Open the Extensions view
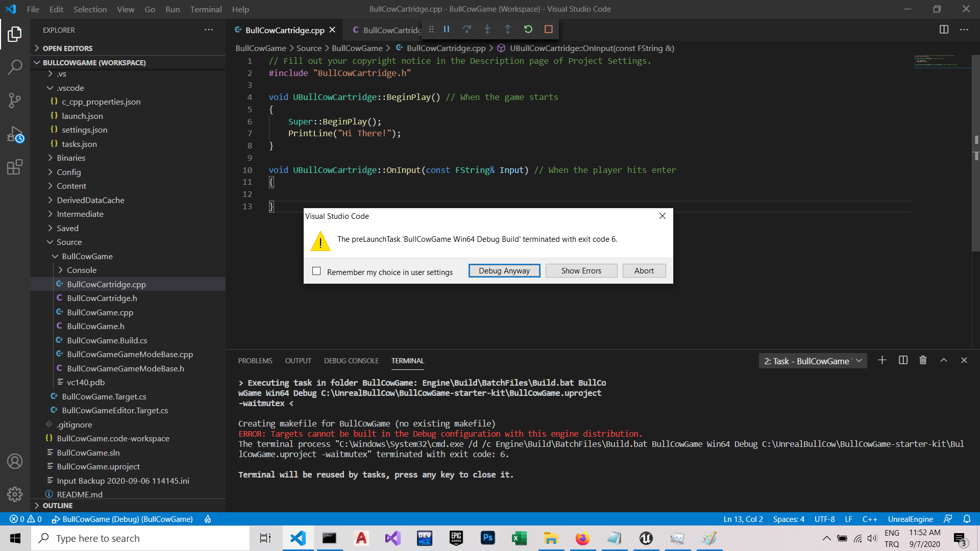 (x=15, y=167)
